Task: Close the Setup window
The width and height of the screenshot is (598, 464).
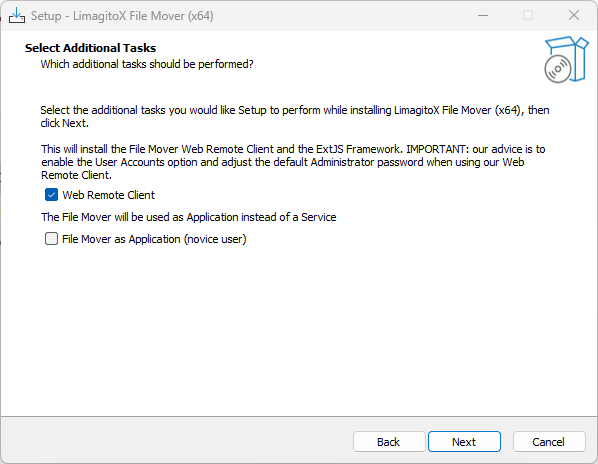Action: (574, 15)
